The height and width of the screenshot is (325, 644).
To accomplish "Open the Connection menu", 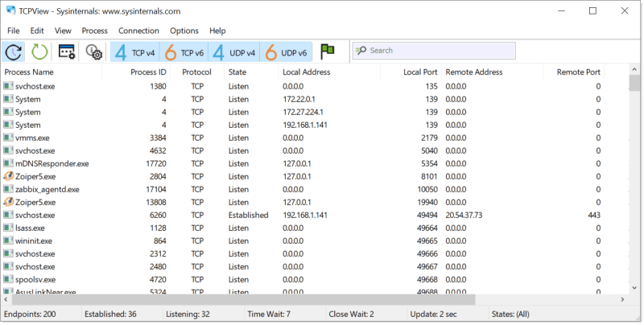I will [x=138, y=31].
